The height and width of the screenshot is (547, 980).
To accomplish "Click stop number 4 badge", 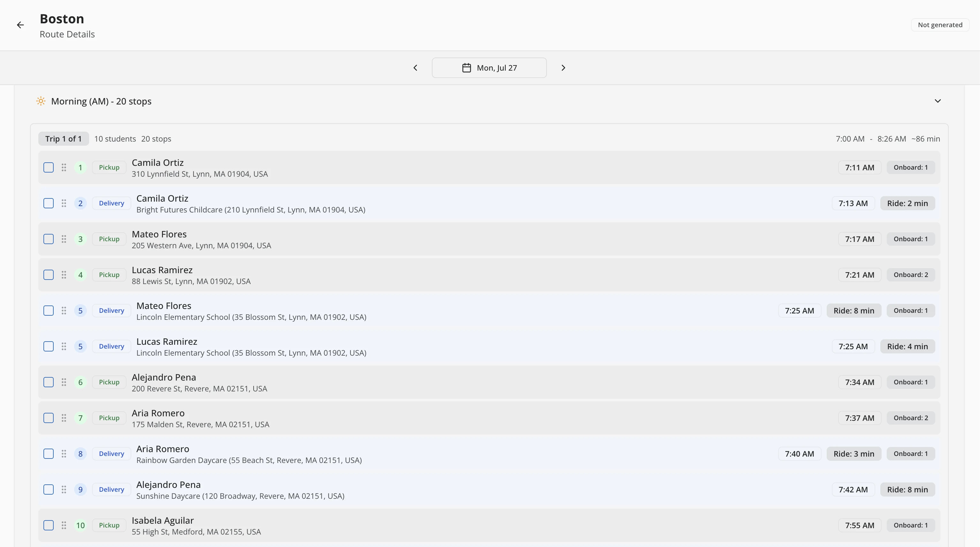I will click(80, 275).
